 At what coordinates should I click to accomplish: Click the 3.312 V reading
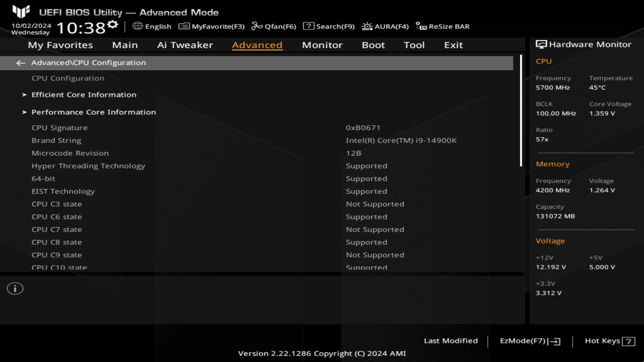[548, 293]
